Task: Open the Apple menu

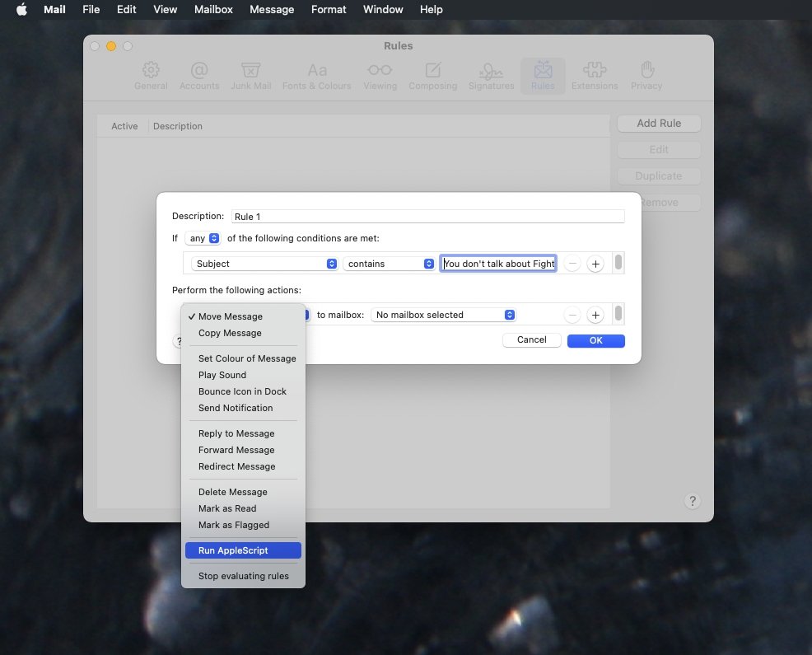Action: (21, 9)
